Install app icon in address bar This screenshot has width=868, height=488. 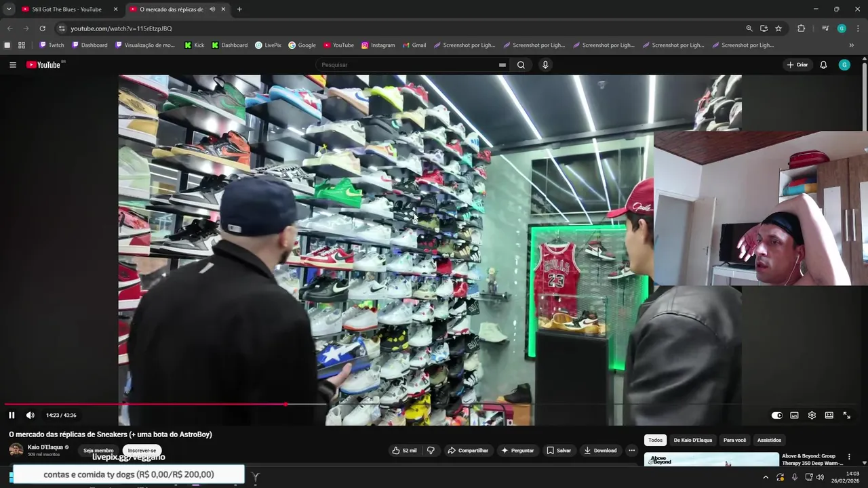pyautogui.click(x=764, y=28)
